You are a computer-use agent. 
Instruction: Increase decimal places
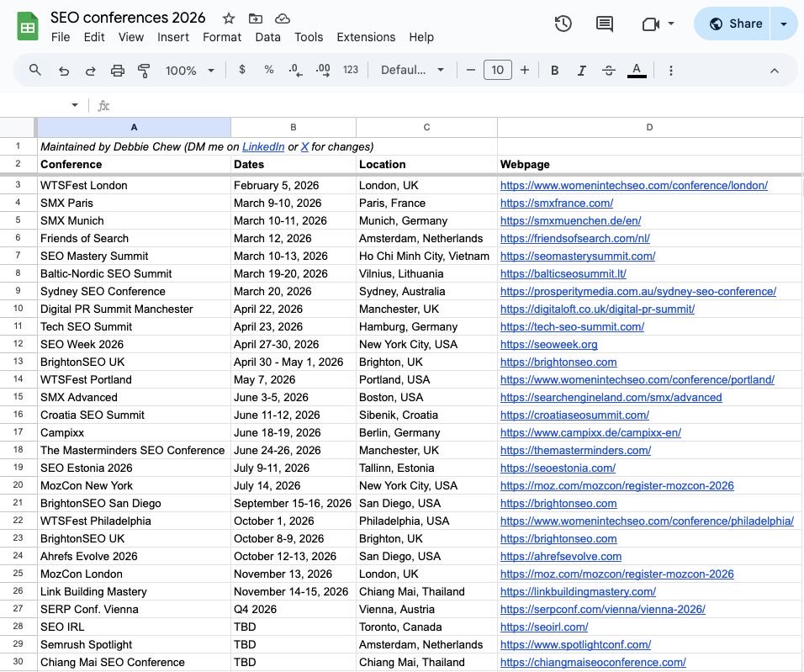[323, 70]
